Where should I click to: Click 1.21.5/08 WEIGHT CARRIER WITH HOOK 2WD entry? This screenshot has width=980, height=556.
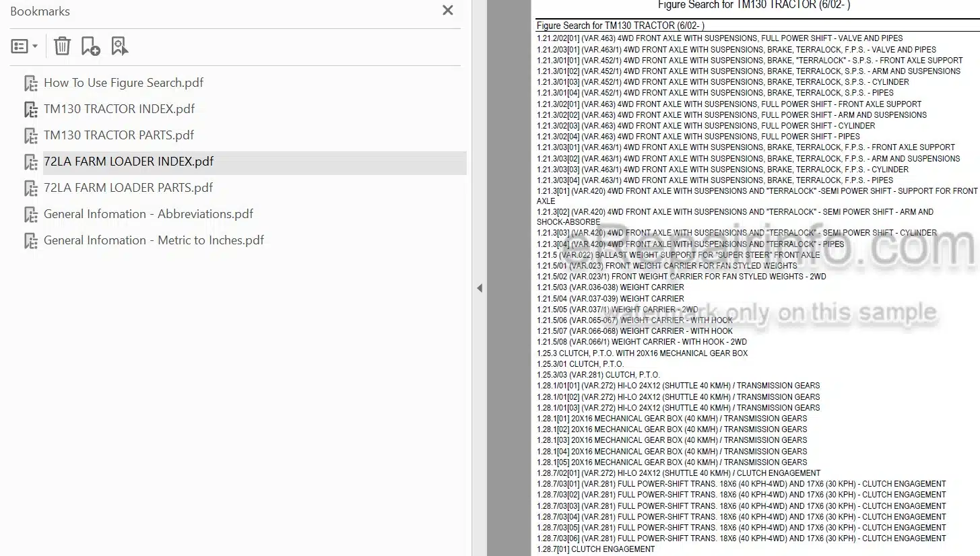pyautogui.click(x=642, y=342)
